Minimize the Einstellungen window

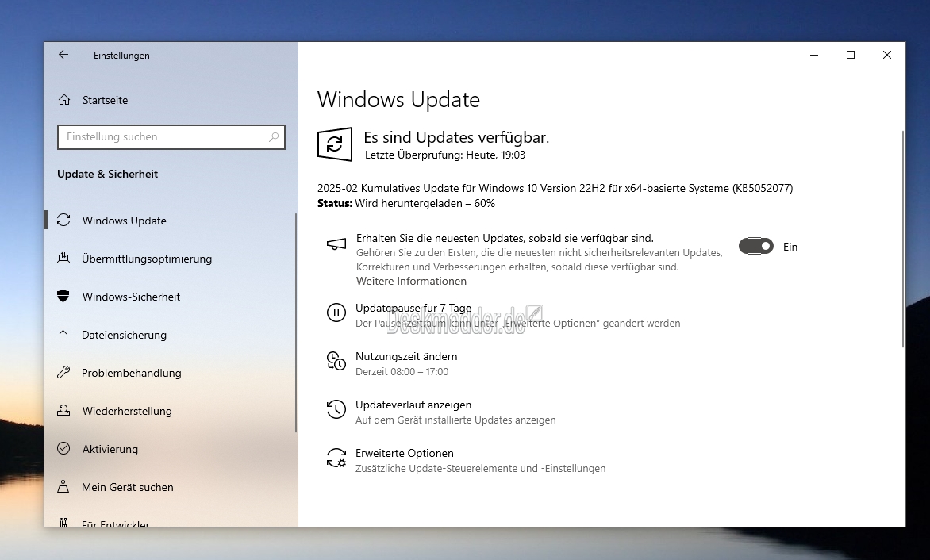(814, 55)
